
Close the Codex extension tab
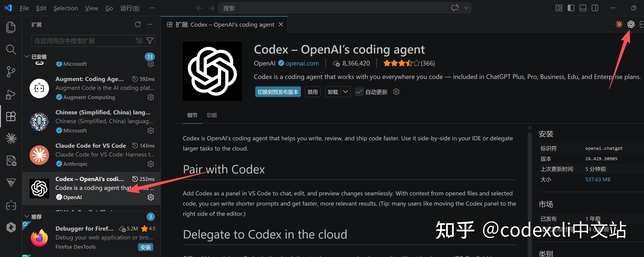click(281, 24)
